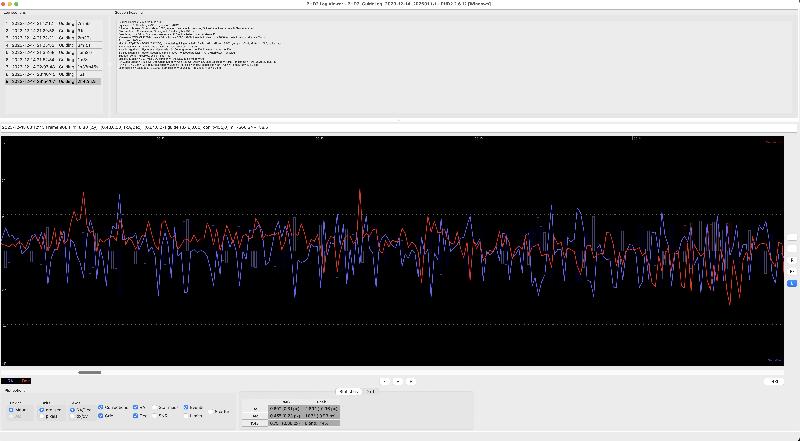Click the right of three buttons under the graph
The width and height of the screenshot is (800, 441).
411,381
